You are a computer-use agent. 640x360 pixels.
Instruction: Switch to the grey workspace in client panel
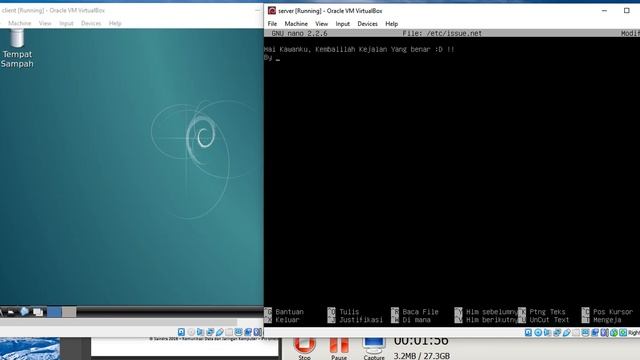(x=69, y=312)
